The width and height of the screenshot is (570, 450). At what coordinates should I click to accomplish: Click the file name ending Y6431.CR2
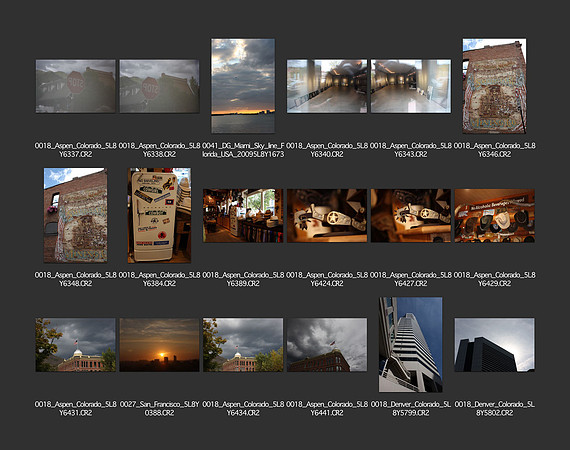[x=76, y=409]
